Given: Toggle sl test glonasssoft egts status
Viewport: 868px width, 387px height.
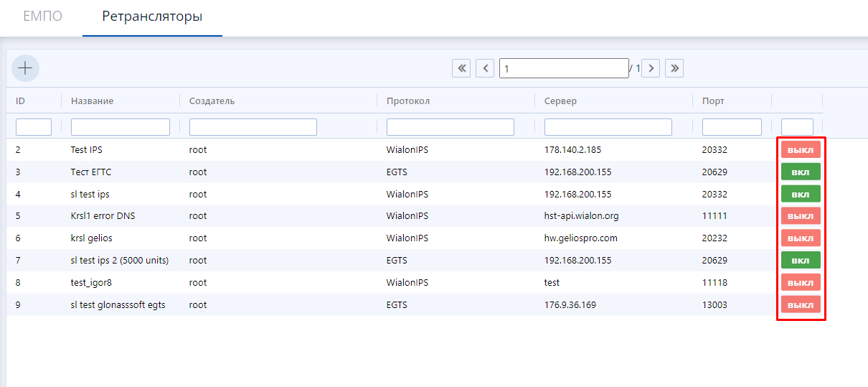Looking at the screenshot, I should coord(801,305).
